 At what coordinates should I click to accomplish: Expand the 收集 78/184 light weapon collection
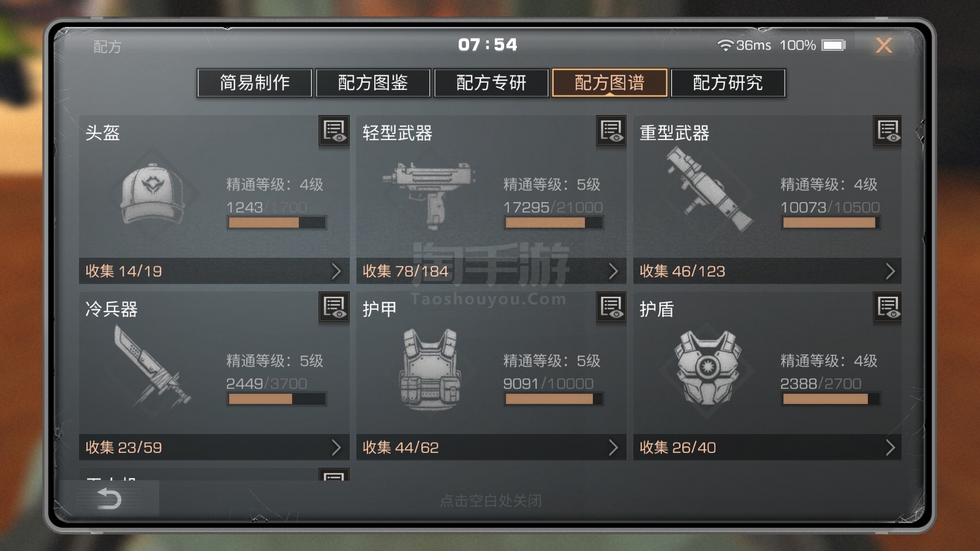491,271
